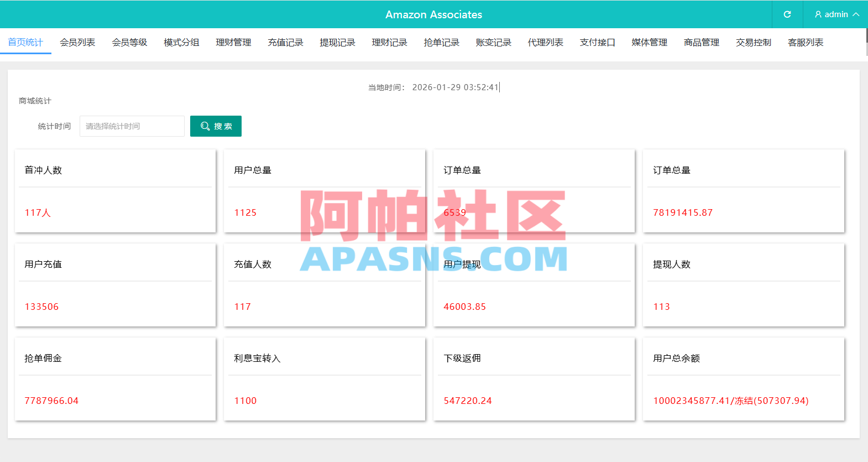Click the 订单总量 value 6539

454,212
